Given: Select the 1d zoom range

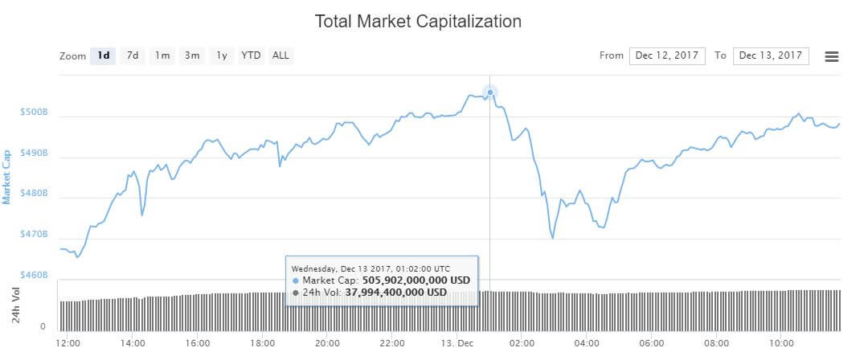Looking at the screenshot, I should coord(104,55).
